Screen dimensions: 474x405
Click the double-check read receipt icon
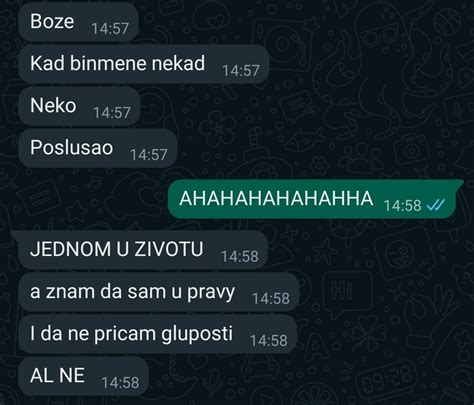coord(436,205)
